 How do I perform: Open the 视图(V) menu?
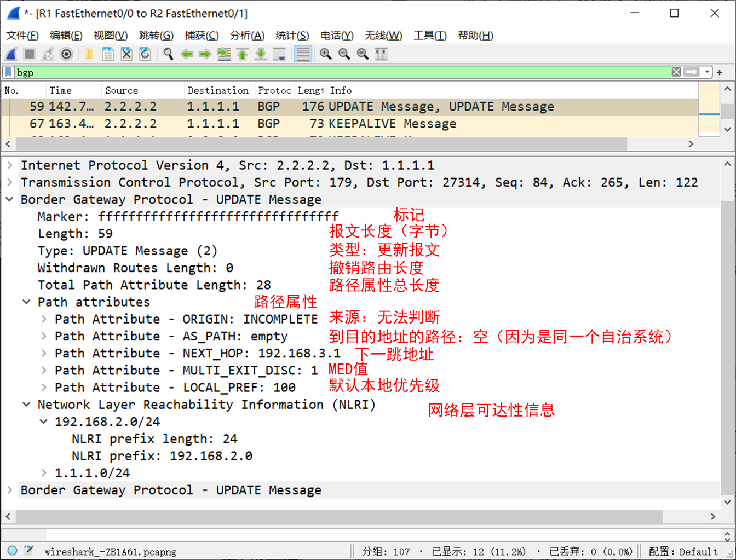coord(111,36)
